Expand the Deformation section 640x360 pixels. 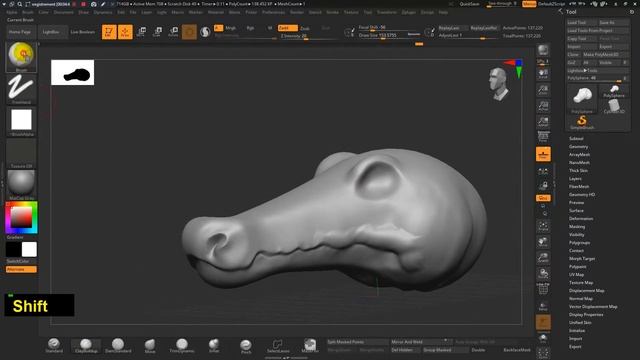click(x=581, y=218)
